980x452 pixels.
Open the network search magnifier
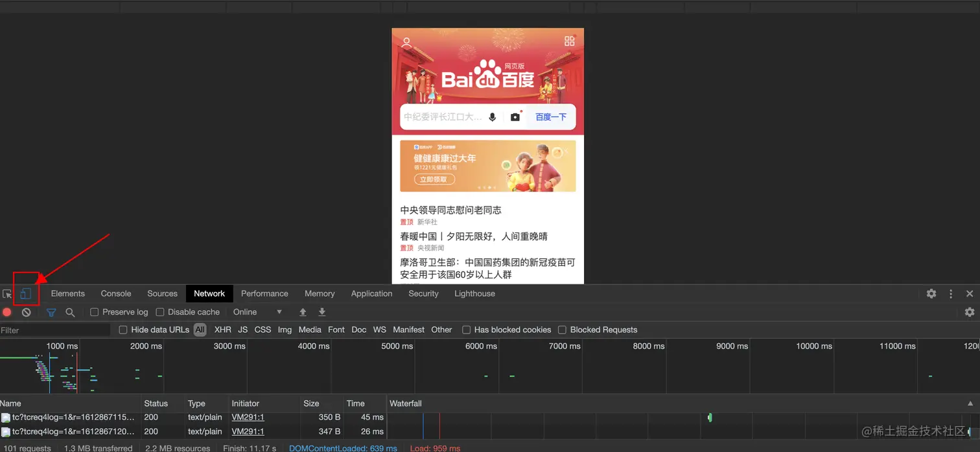70,312
